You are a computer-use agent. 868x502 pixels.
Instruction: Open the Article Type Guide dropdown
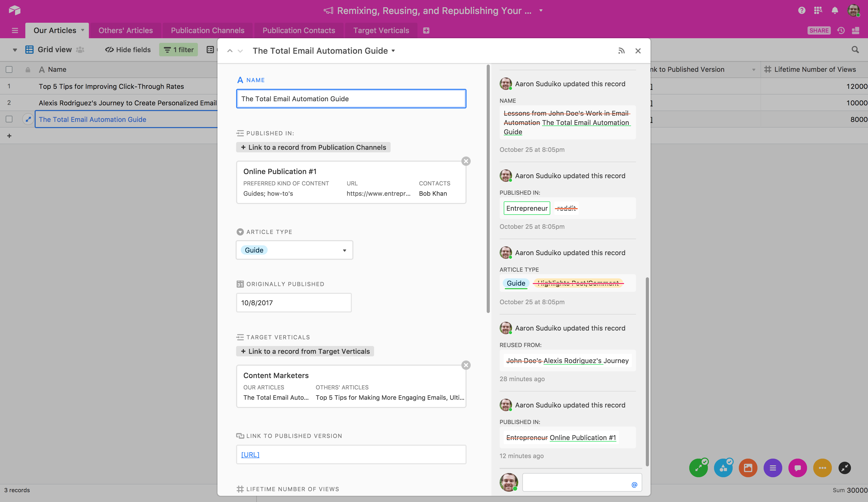click(295, 250)
